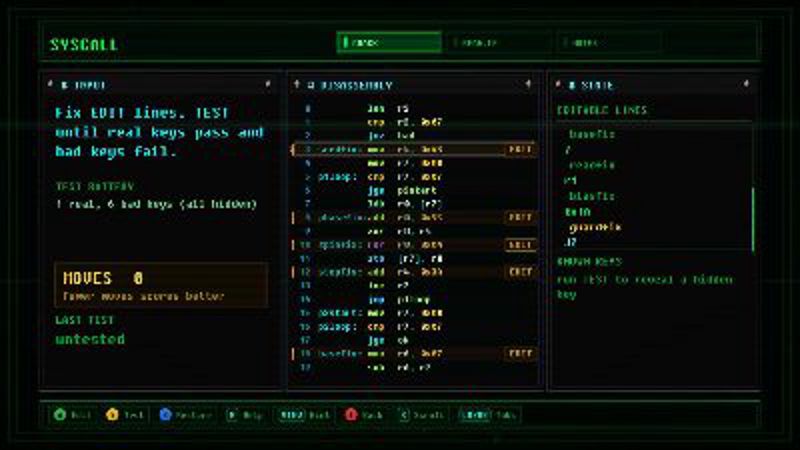Viewport: 800px width, 450px height.
Task: Click EDIT badge on disassembly line 18
Action: click(520, 353)
